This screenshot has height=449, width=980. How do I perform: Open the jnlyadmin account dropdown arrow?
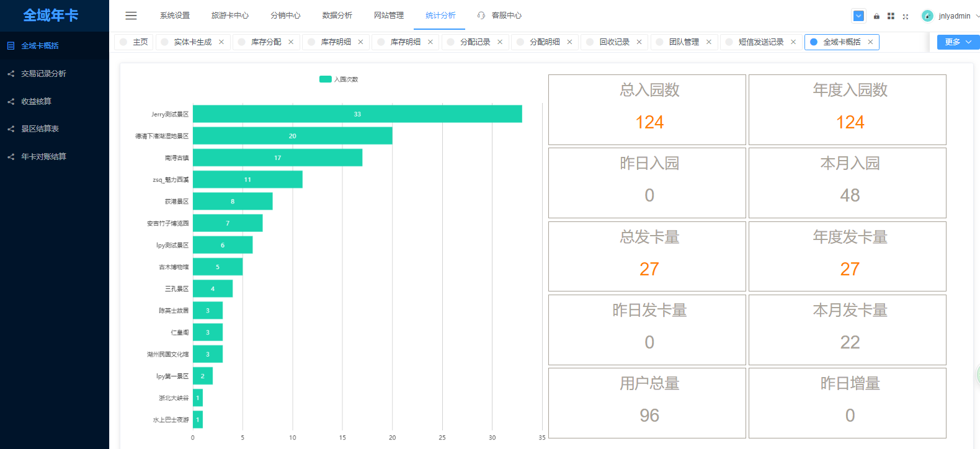[977, 16]
